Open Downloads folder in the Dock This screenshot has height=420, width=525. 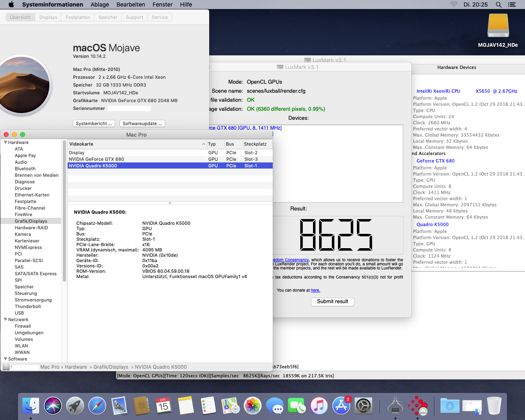coord(450,406)
